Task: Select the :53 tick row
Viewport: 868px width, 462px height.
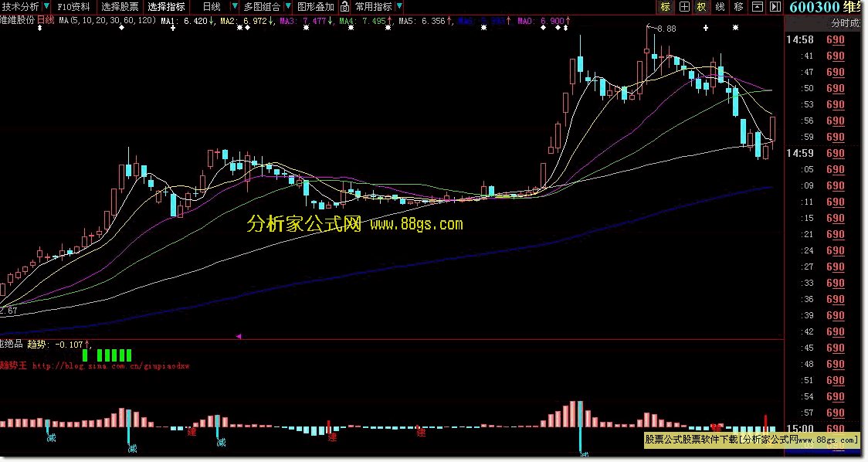Action: point(824,105)
